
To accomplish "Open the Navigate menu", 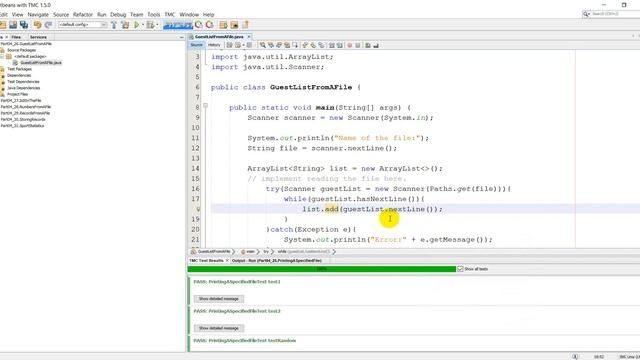I will click(38, 14).
